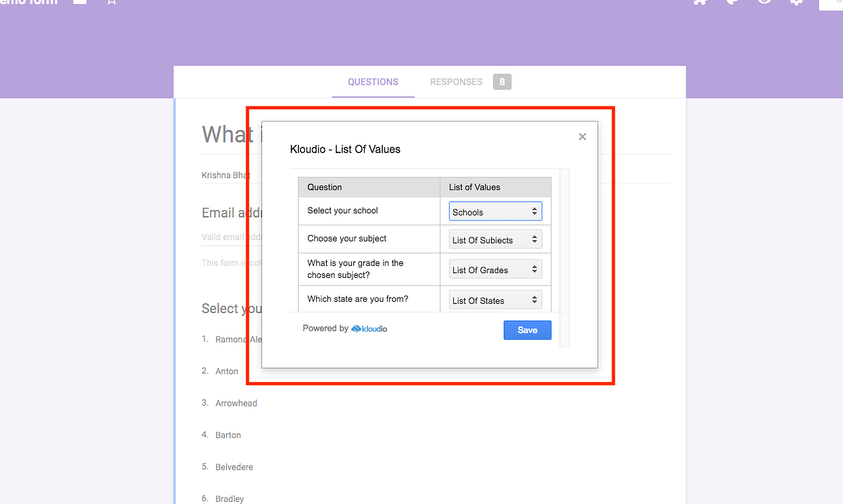Select the 'Which state are you from?' cell

[x=369, y=299]
